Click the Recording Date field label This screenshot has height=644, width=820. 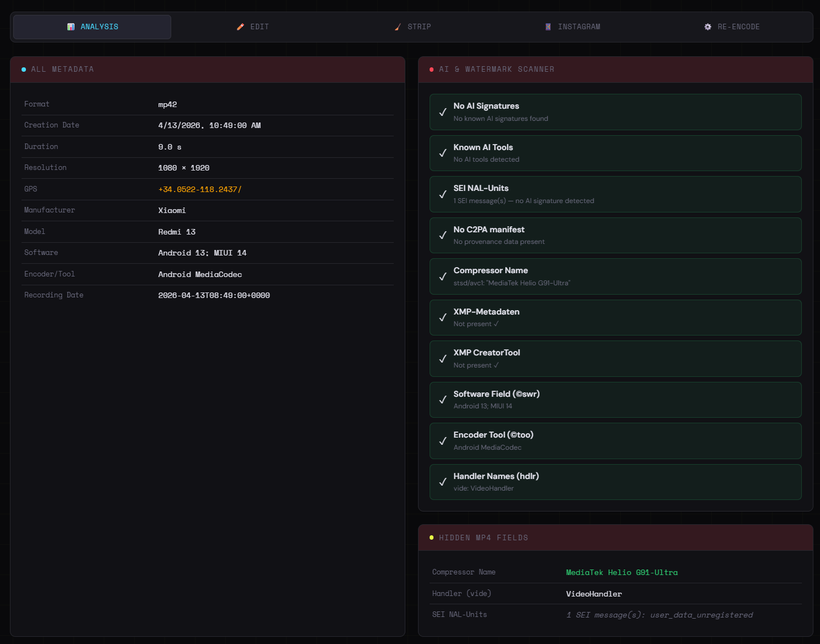click(54, 295)
